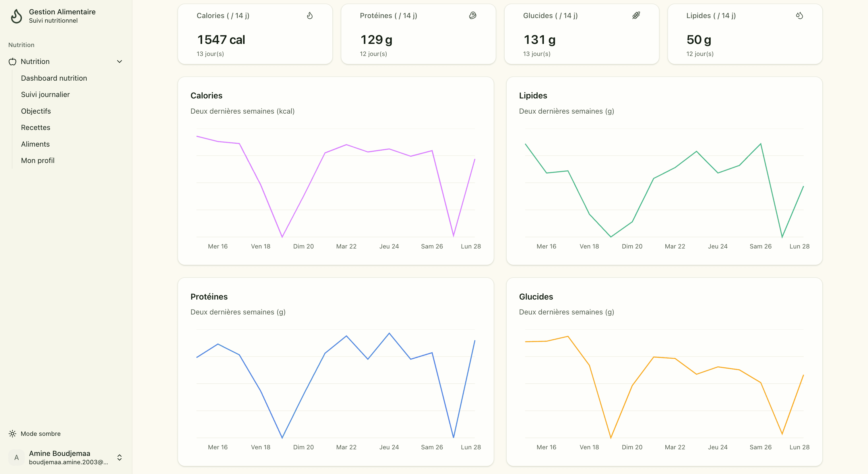Click 13 jour(s) under Glucides card

tap(537, 54)
